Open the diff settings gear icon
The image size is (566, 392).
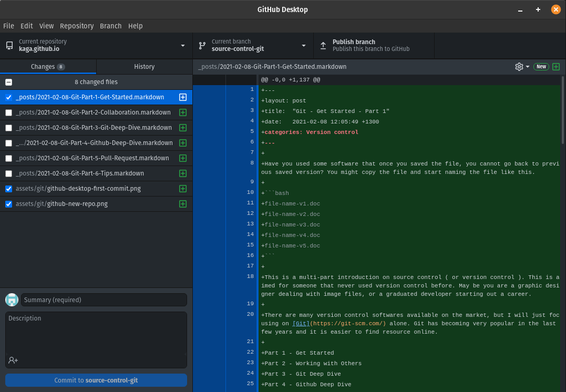coord(518,67)
